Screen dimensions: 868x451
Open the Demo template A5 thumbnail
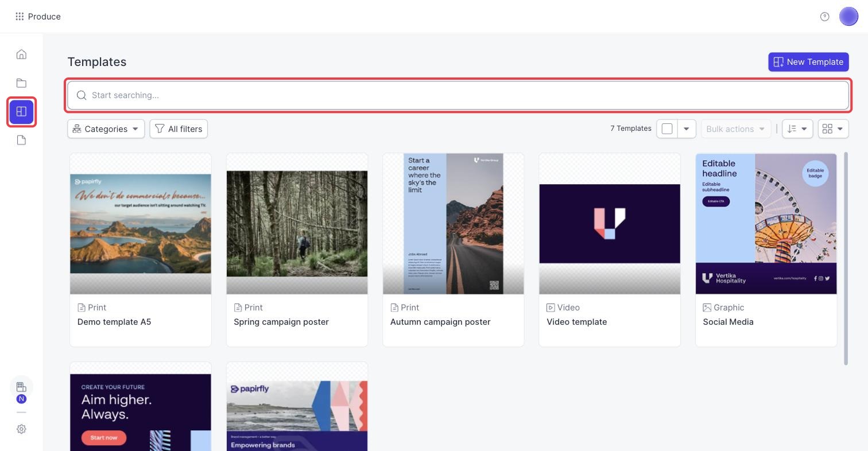coord(141,224)
